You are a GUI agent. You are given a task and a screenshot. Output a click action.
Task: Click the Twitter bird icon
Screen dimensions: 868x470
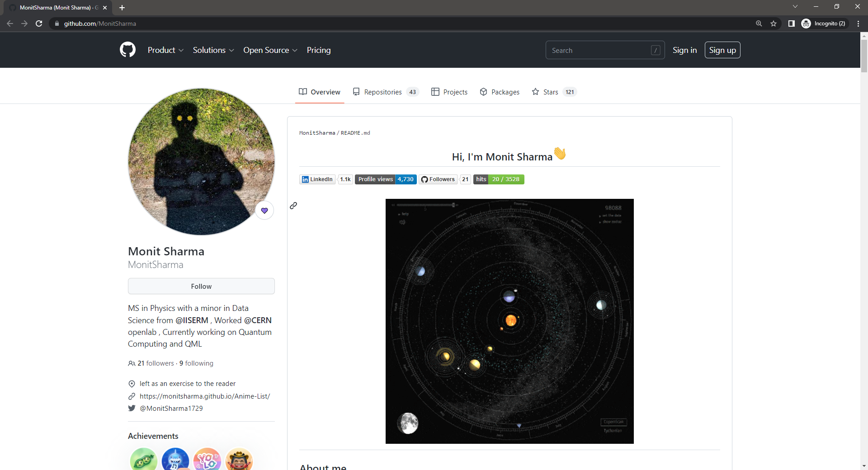pyautogui.click(x=132, y=408)
